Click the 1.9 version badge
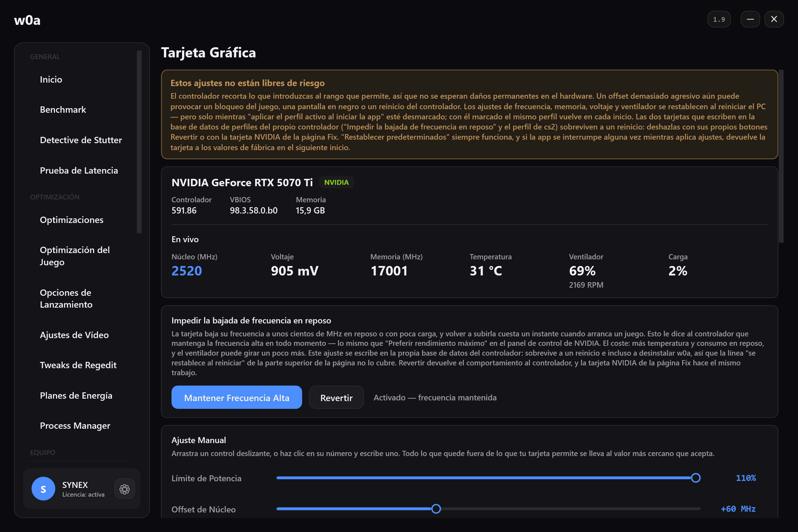This screenshot has width=798, height=532. (719, 19)
